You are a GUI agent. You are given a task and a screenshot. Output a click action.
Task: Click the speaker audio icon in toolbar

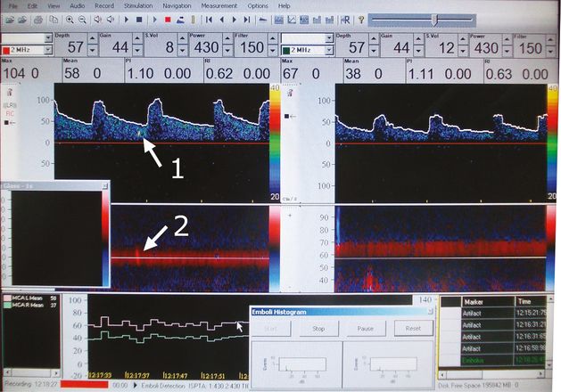pyautogui.click(x=95, y=19)
